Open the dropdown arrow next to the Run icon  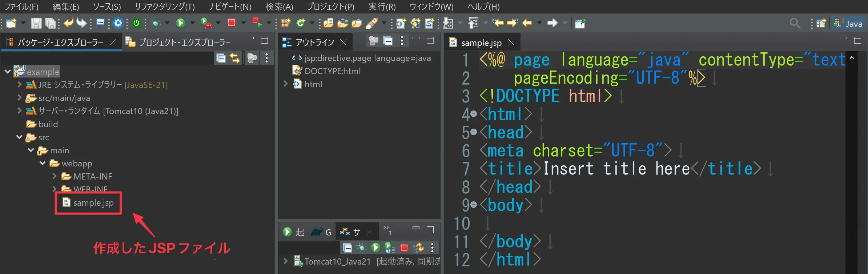pos(192,23)
